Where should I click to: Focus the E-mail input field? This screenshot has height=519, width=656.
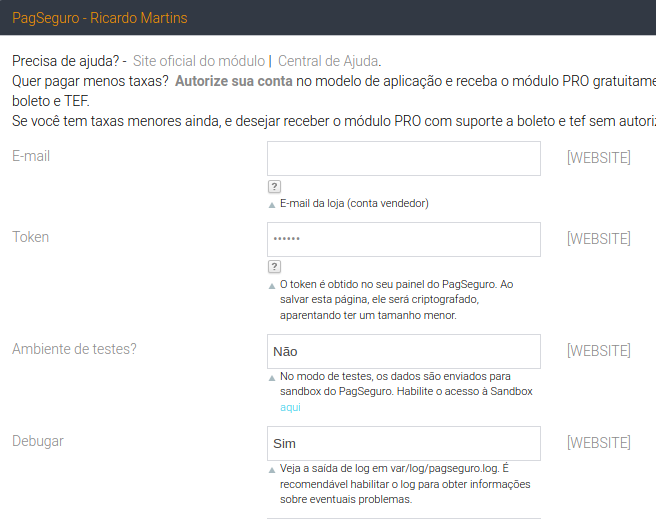tap(404, 159)
